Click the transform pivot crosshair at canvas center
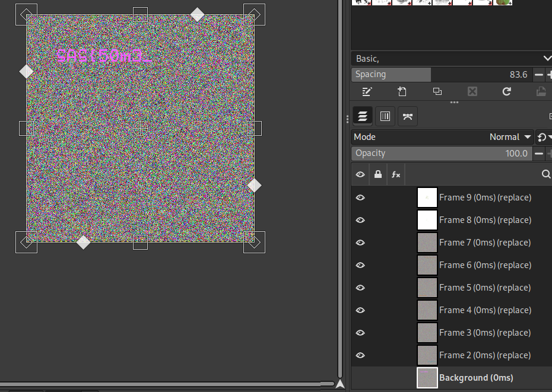552x392 pixels. click(140, 129)
